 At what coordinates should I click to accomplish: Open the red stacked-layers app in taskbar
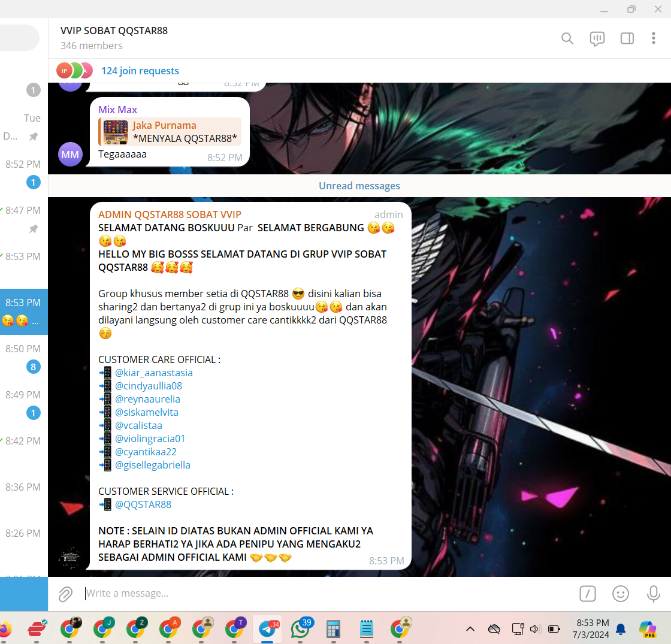37,628
